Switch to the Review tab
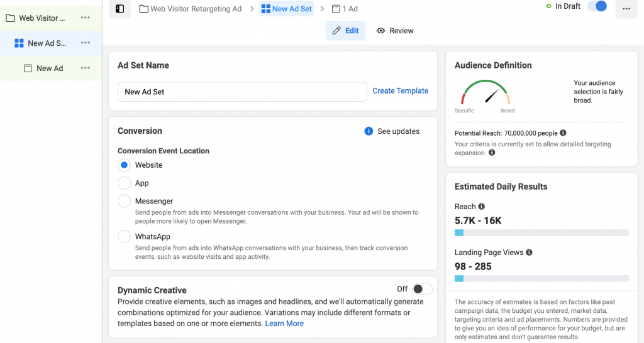 pos(395,31)
